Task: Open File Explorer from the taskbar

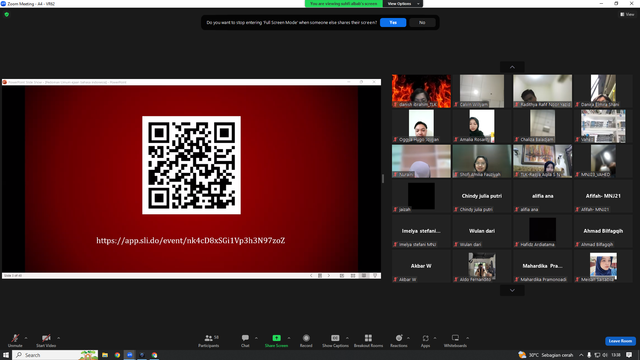Action: coord(105,355)
